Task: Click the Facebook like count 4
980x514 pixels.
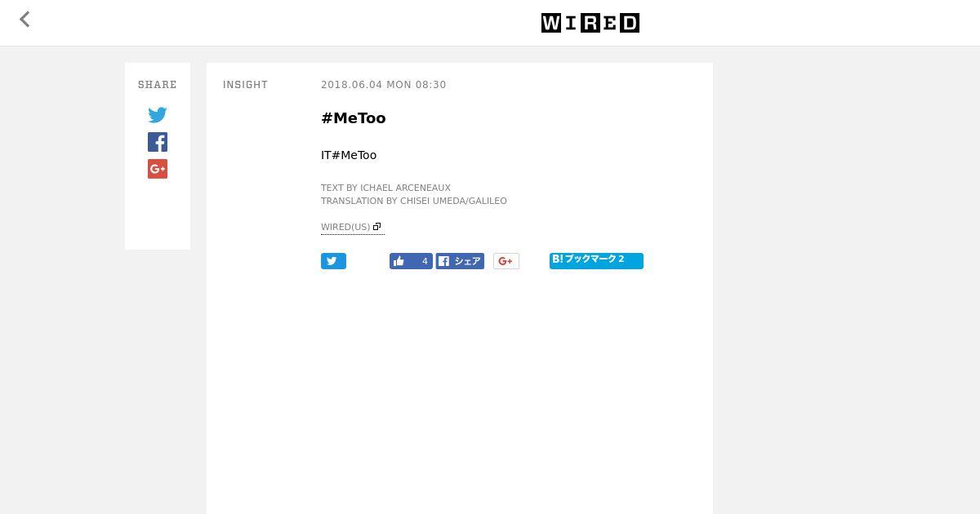Action: [x=424, y=261]
